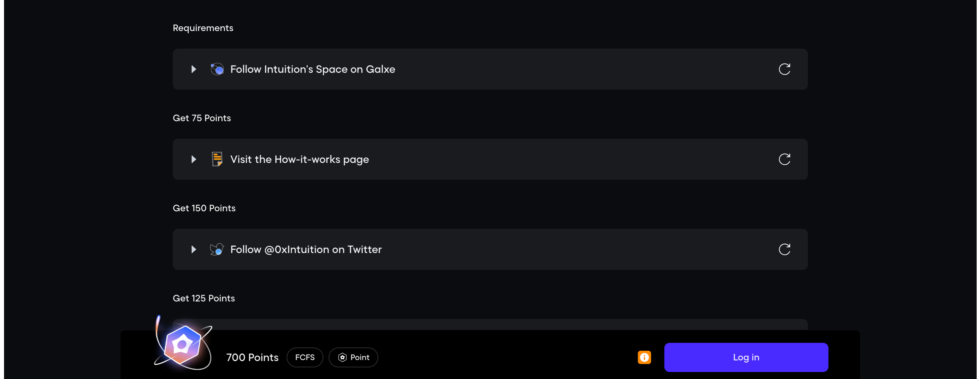Screen dimensions: 980x379
Task: Click the Get 125 Points heading
Action: coord(203,298)
